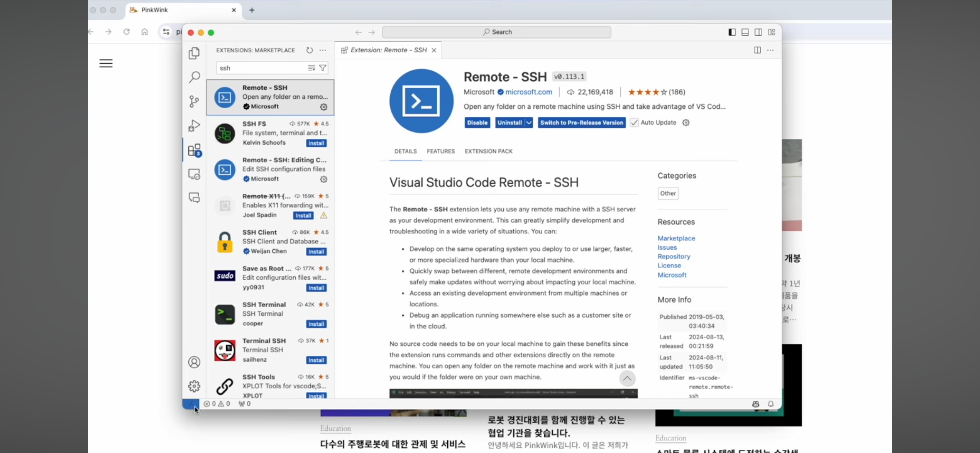
Task: Click the filter extensions funnel icon
Action: tap(323, 68)
